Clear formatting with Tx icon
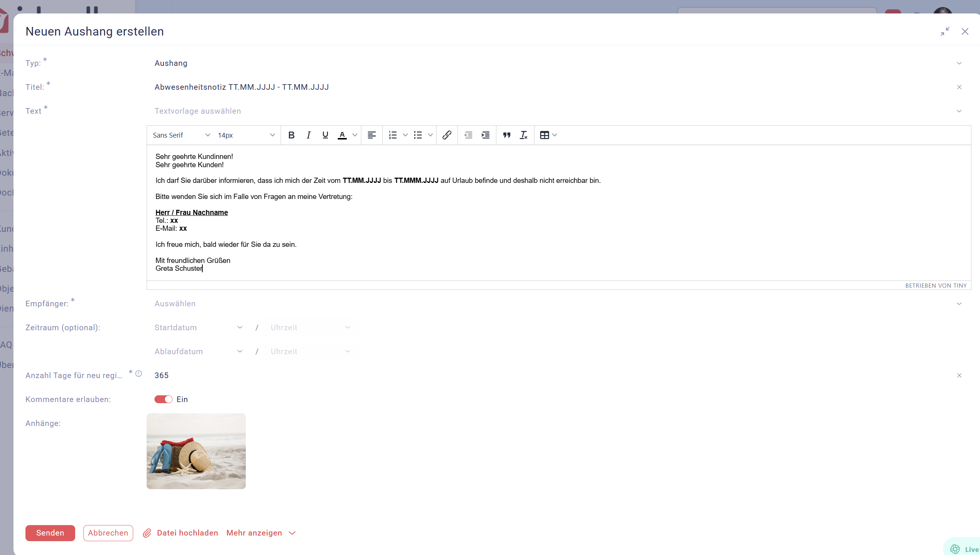This screenshot has width=980, height=555. (523, 135)
